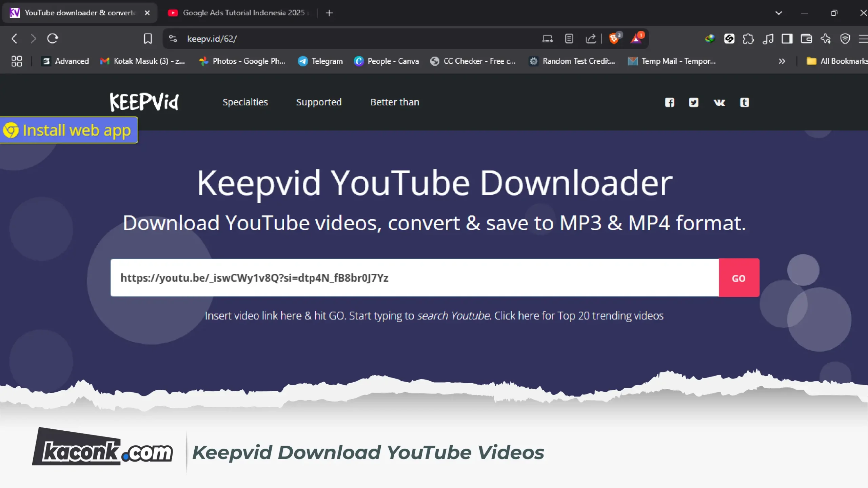Open Keepvid Facebook page icon

click(669, 102)
